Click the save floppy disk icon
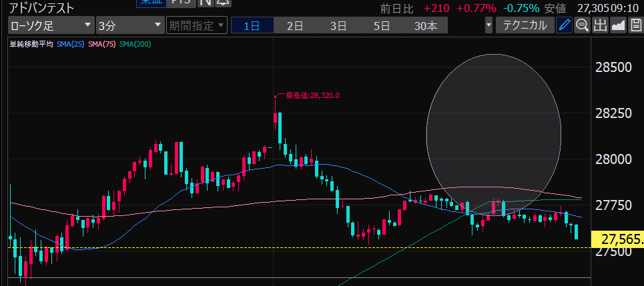644x286 pixels. pos(635,26)
